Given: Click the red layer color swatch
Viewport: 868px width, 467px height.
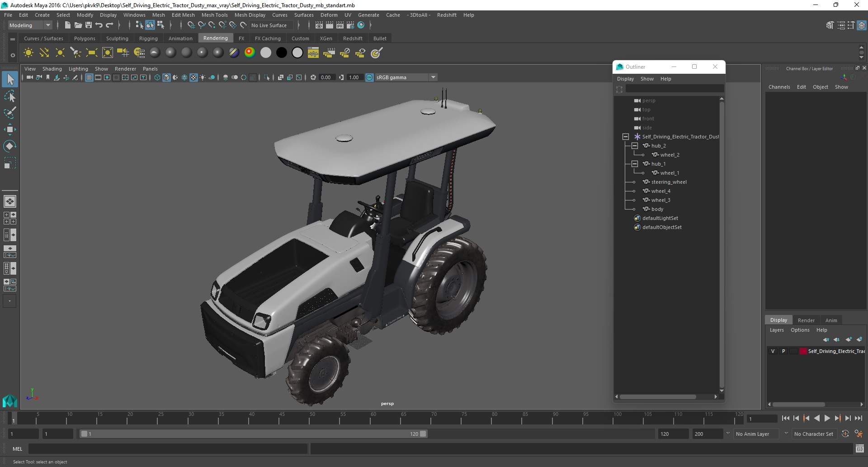Looking at the screenshot, I should point(803,351).
